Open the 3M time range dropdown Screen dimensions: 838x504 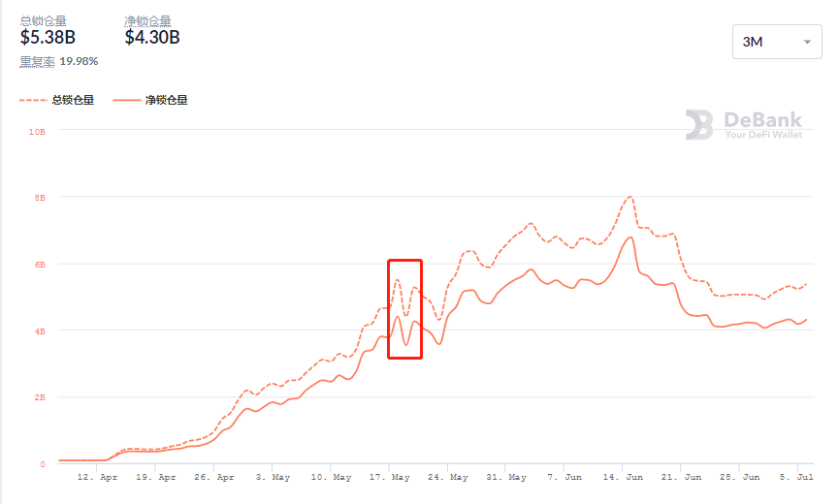click(x=777, y=42)
